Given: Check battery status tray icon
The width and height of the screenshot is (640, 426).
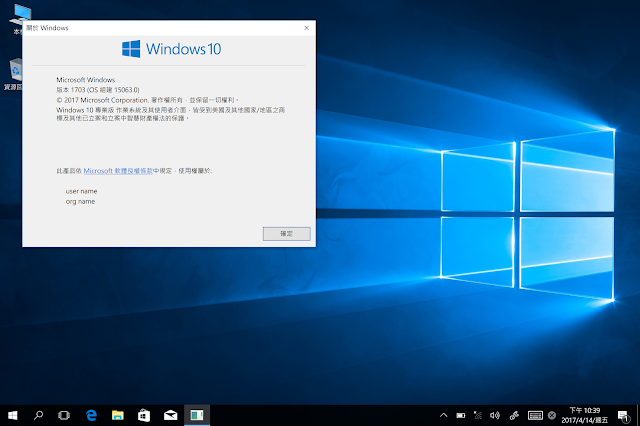Looking at the screenshot, I should click(461, 415).
